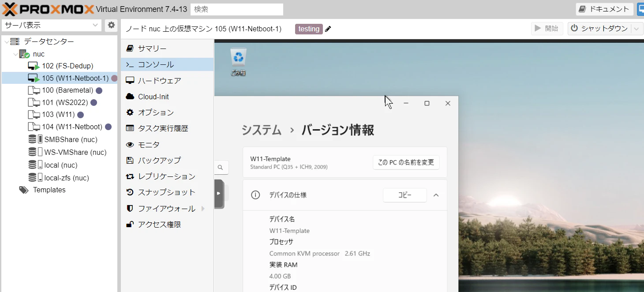This screenshot has width=644, height=292.
Task: Click the W11-Template device name value
Action: point(289,231)
